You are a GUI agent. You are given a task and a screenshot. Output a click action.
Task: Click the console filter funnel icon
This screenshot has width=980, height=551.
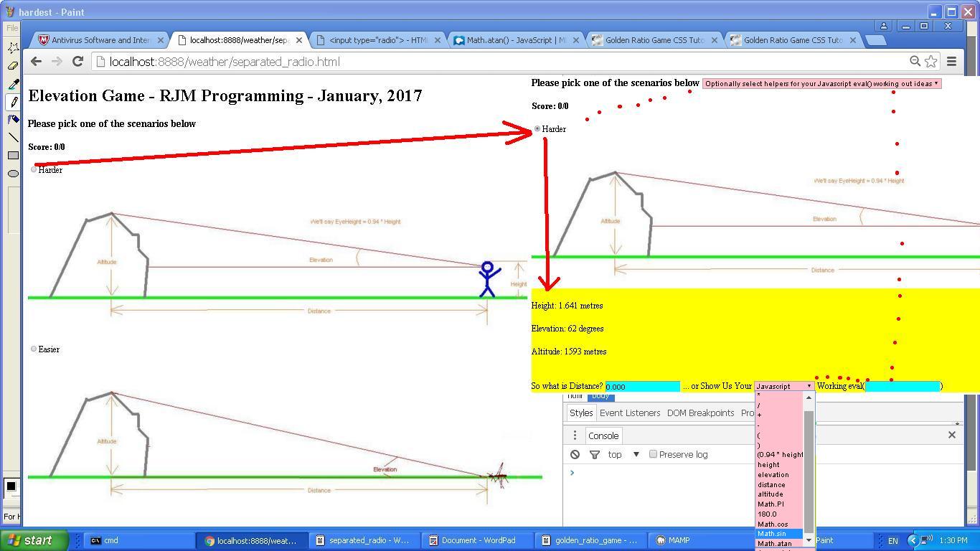(x=595, y=454)
